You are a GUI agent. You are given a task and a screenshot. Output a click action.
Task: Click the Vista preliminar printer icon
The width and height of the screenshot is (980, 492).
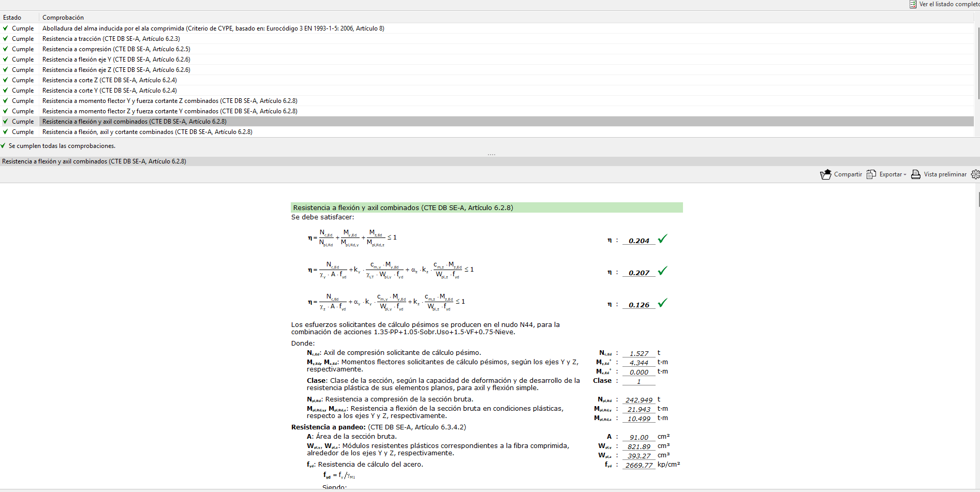click(x=915, y=174)
